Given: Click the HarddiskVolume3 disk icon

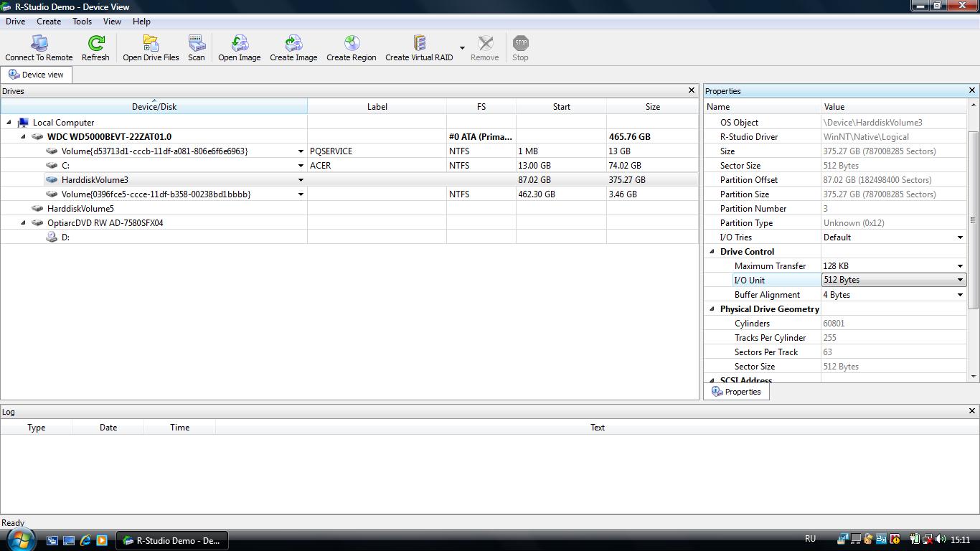Looking at the screenshot, I should coord(52,180).
